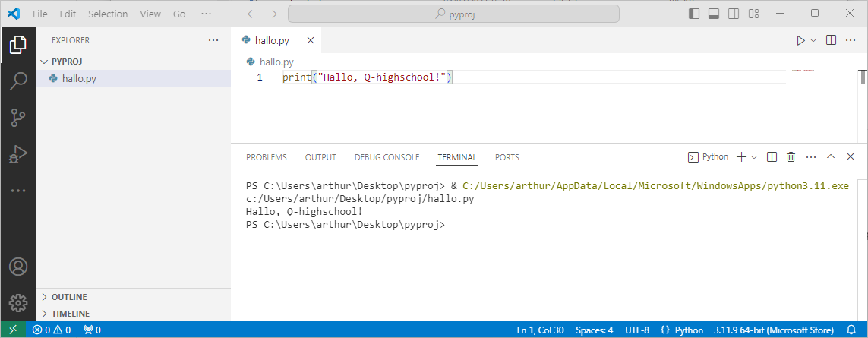
Task: Customize layout icon in title bar
Action: (x=753, y=14)
